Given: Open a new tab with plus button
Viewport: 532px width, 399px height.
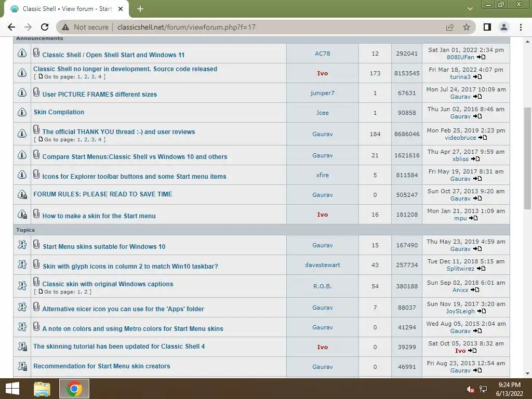Looking at the screenshot, I should (x=140, y=9).
